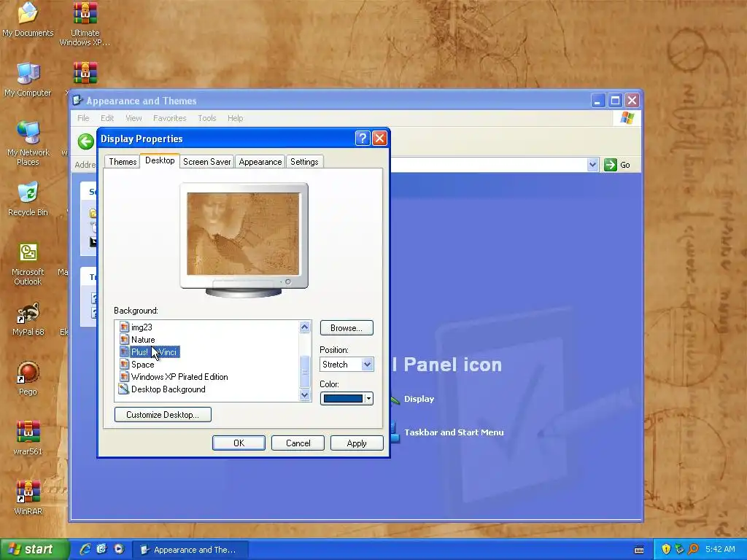Open the Favorites menu
The width and height of the screenshot is (747, 560).
(x=169, y=118)
